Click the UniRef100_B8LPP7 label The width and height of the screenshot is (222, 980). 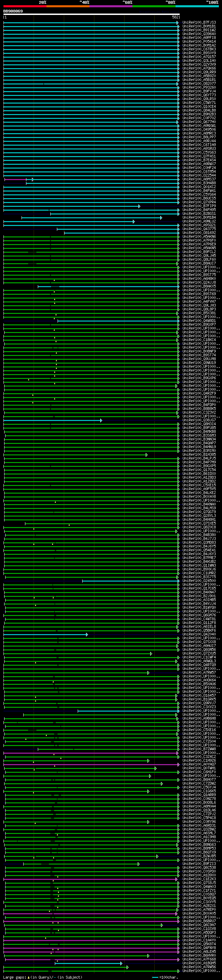[199, 137]
